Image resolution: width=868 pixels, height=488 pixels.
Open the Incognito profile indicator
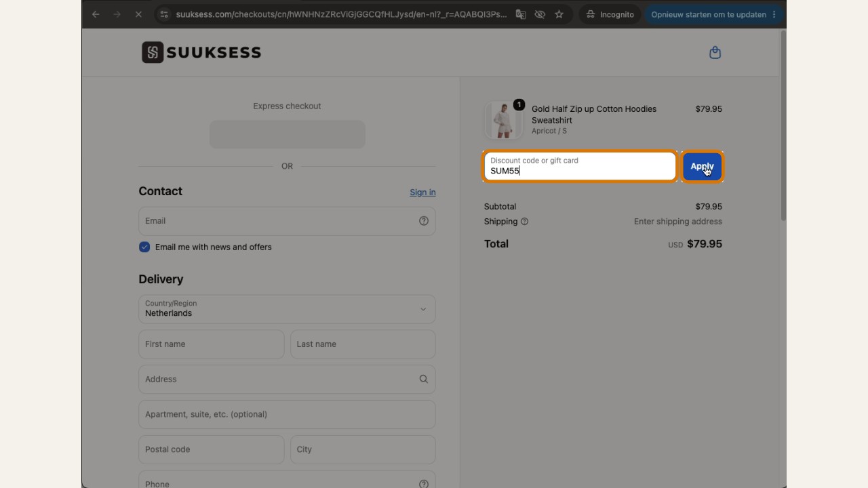click(610, 14)
